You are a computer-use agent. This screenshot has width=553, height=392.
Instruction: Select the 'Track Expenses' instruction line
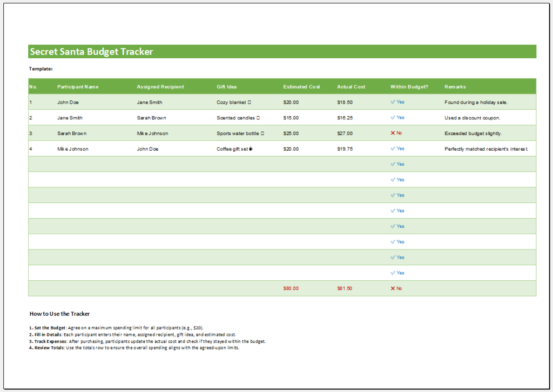click(x=147, y=341)
